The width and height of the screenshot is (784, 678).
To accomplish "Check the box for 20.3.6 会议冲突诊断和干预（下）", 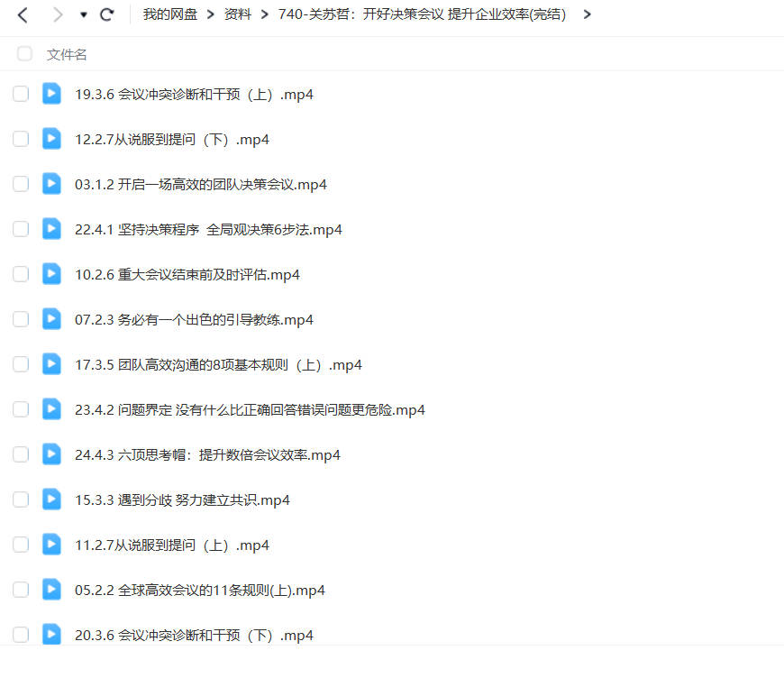I will point(21,634).
